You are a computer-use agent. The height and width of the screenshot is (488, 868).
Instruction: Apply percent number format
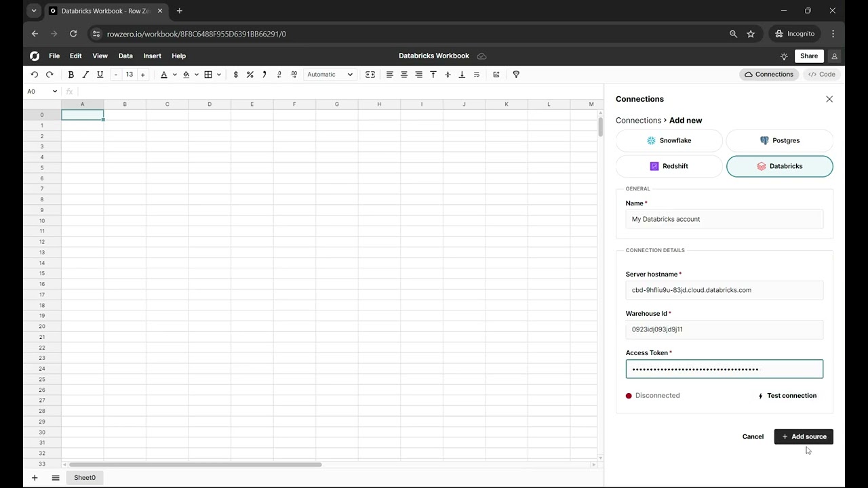[250, 75]
